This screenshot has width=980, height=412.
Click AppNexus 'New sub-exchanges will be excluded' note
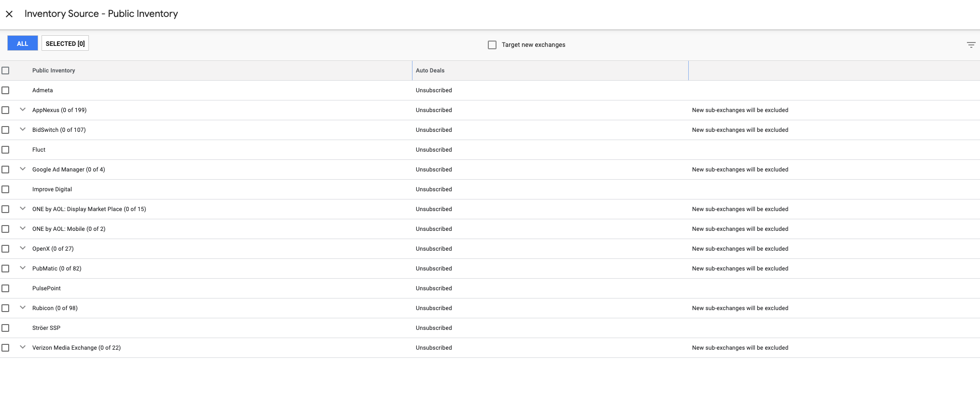click(x=740, y=110)
